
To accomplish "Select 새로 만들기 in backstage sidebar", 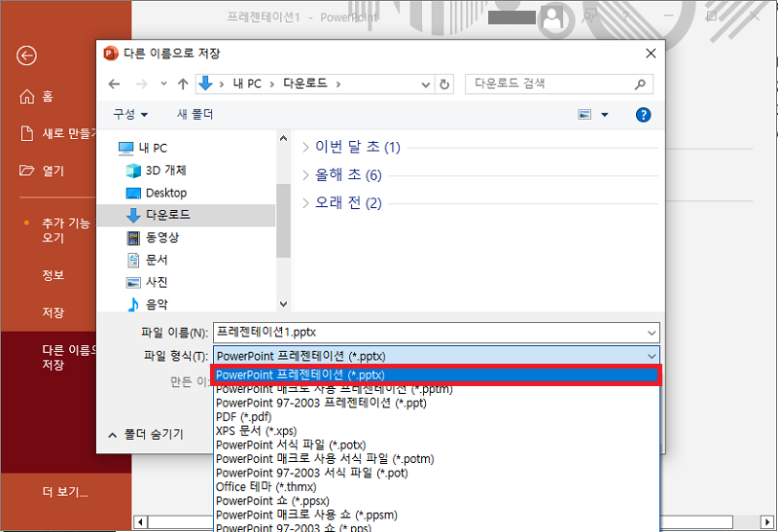I will coord(57,133).
